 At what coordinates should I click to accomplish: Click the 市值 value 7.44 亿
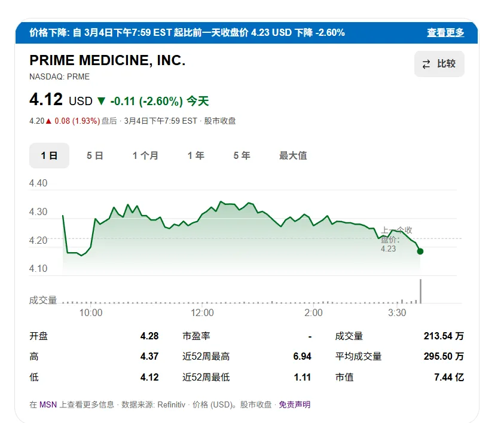(x=449, y=377)
